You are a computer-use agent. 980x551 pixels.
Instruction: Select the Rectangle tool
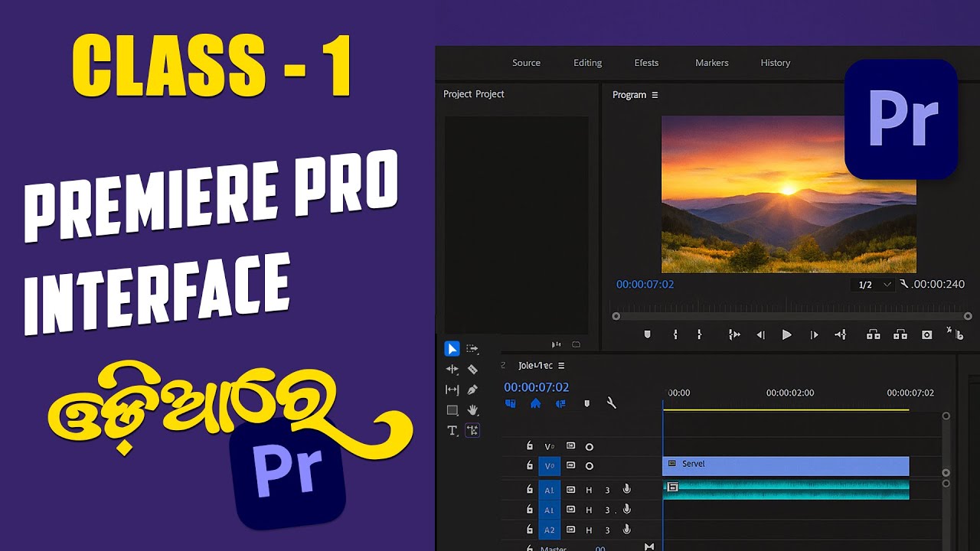click(x=452, y=410)
